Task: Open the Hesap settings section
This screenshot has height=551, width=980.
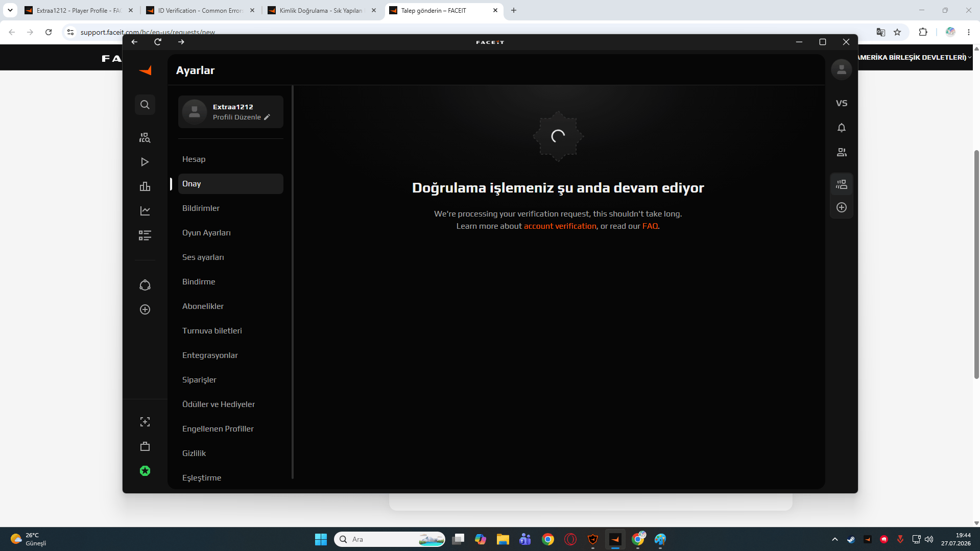Action: click(231, 159)
